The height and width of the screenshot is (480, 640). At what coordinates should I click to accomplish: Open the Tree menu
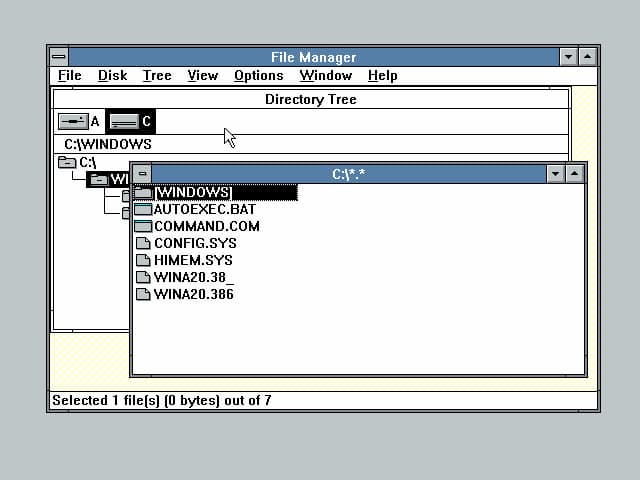[x=157, y=76]
